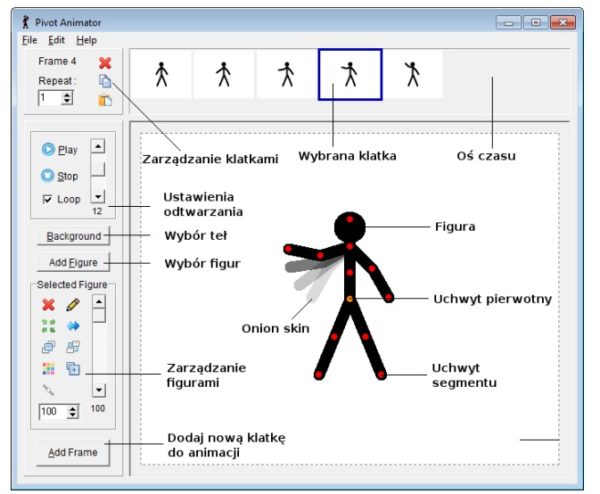
Task: Select the first frame thumbnail in timeline
Action: click(160, 75)
